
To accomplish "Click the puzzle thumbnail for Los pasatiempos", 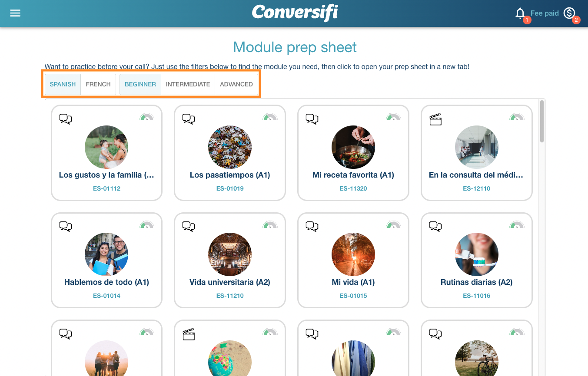I will pyautogui.click(x=230, y=147).
